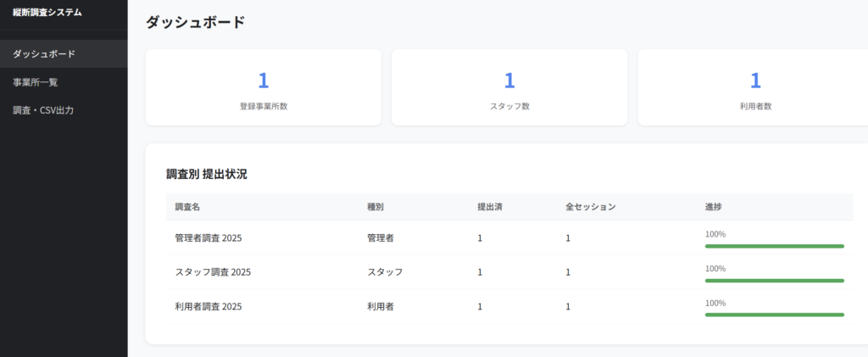Viewport: 868px width, 357px height.
Task: Click the 進捗 column header
Action: [714, 207]
